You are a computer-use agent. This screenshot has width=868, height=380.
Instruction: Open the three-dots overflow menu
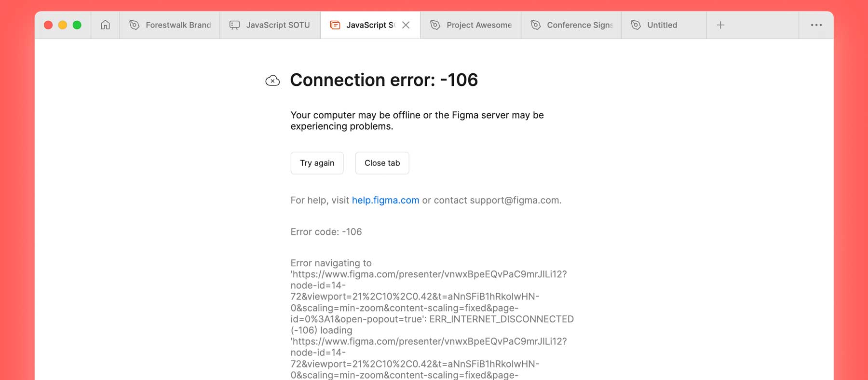(x=816, y=25)
